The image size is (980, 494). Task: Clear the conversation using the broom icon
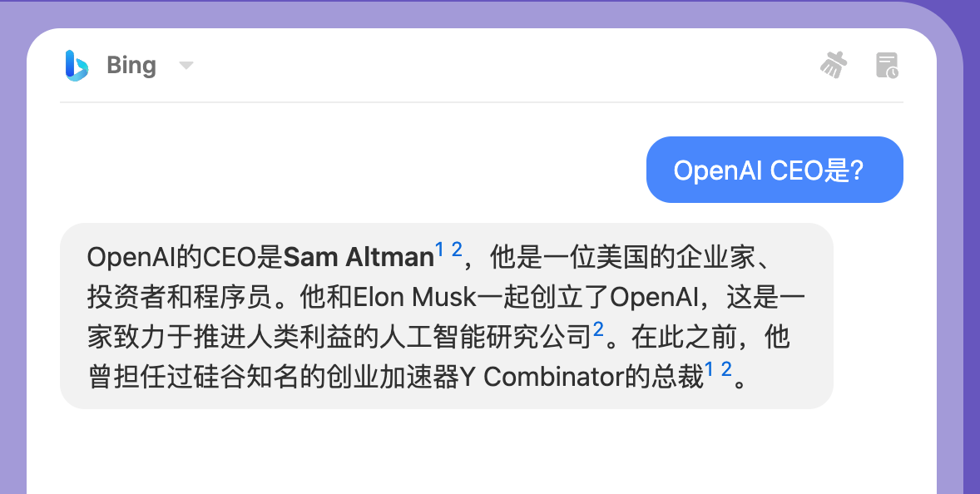pos(834,65)
